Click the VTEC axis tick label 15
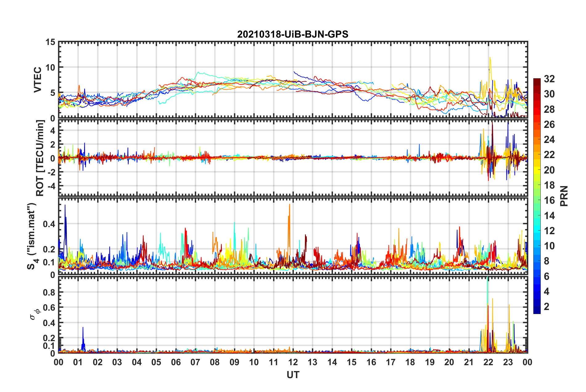This screenshot has height=392, width=586. [x=50, y=42]
